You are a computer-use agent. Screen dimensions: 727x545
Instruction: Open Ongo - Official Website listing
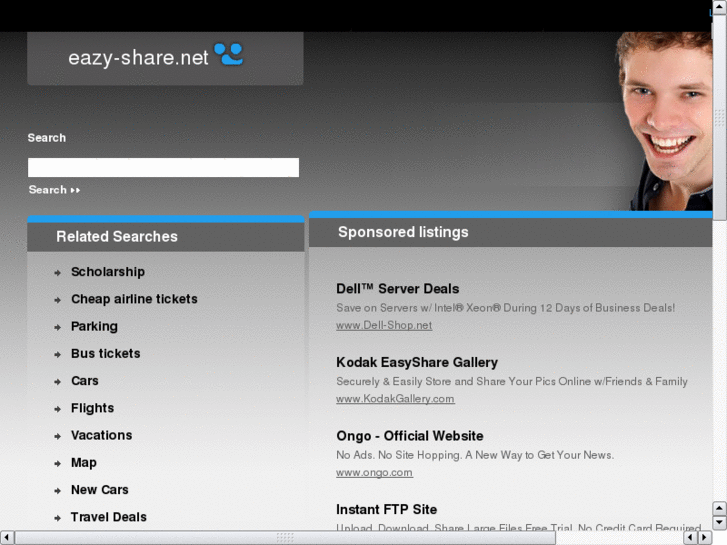click(x=410, y=436)
